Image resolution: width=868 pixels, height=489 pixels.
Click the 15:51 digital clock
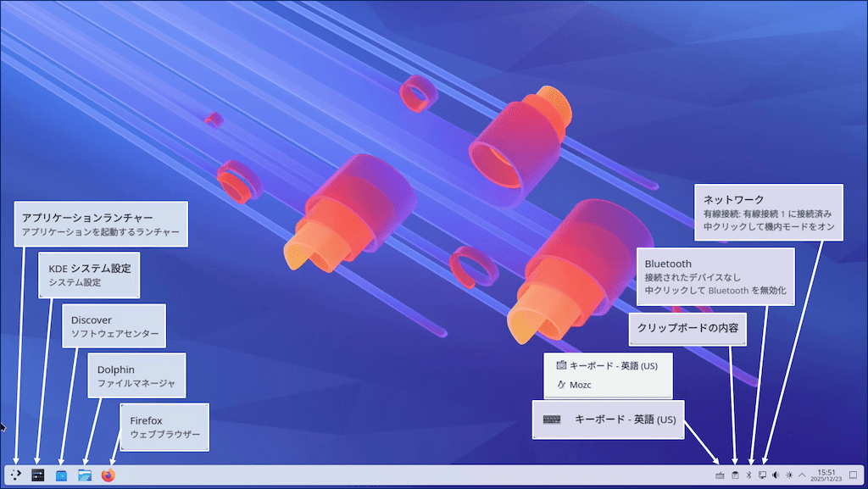click(x=826, y=475)
